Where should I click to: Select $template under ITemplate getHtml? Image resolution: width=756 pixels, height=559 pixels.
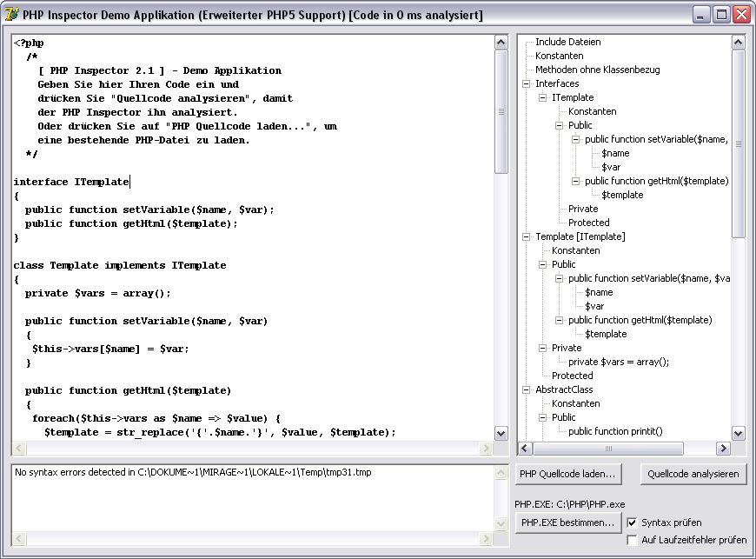(x=622, y=195)
